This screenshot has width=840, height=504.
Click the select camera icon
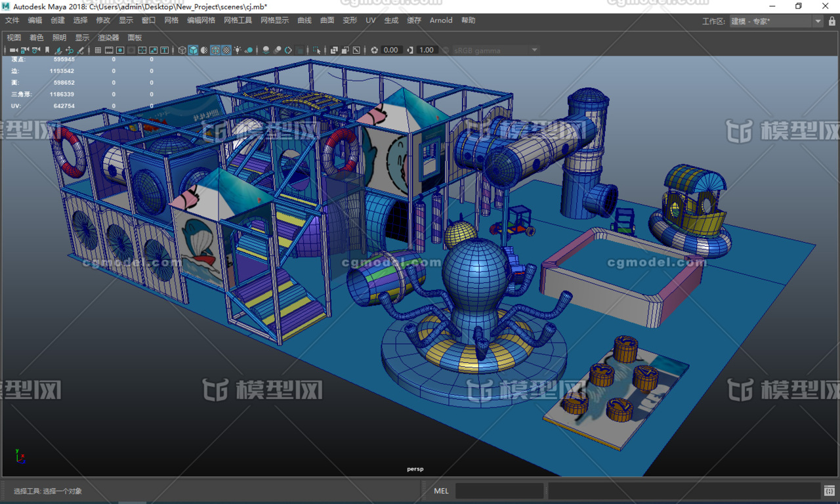click(x=13, y=50)
